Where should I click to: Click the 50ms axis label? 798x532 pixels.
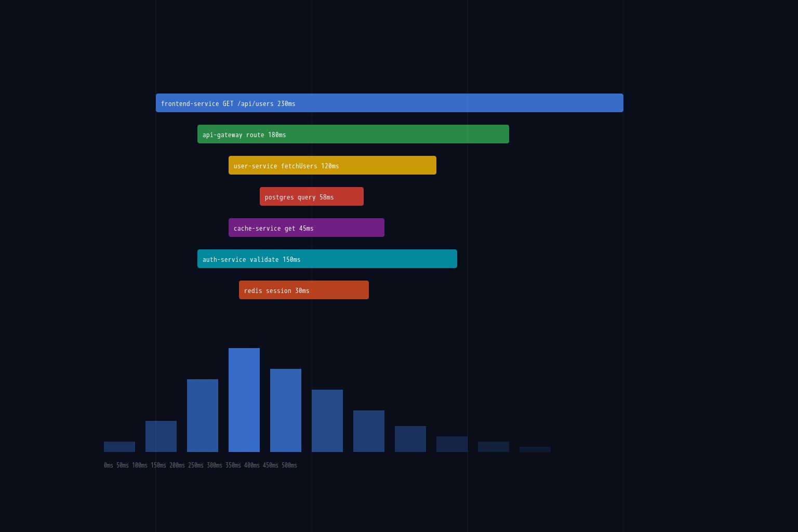click(x=123, y=465)
